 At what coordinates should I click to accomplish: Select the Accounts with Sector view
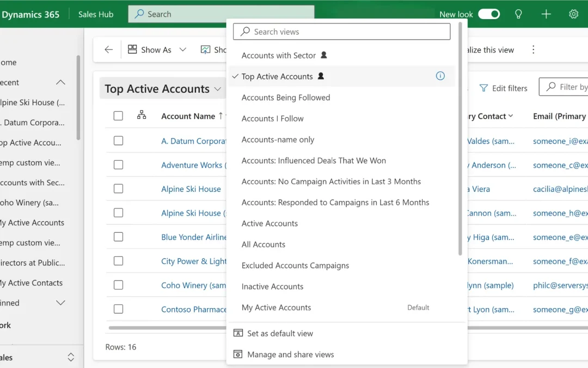point(341,55)
